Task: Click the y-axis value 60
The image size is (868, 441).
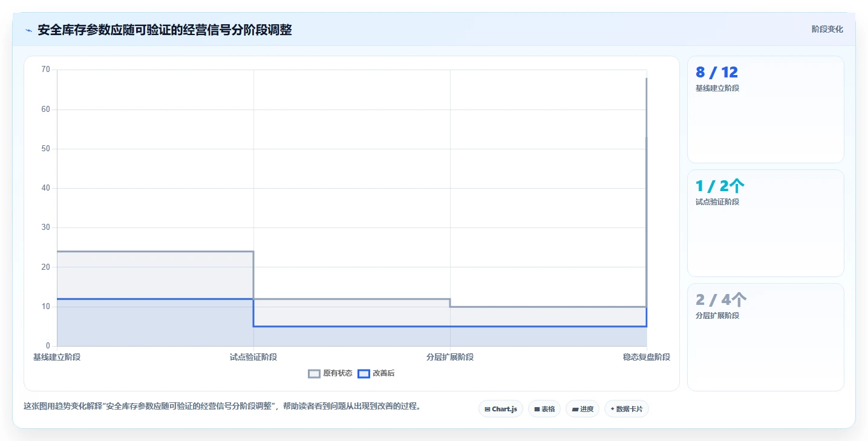Action: click(x=46, y=109)
